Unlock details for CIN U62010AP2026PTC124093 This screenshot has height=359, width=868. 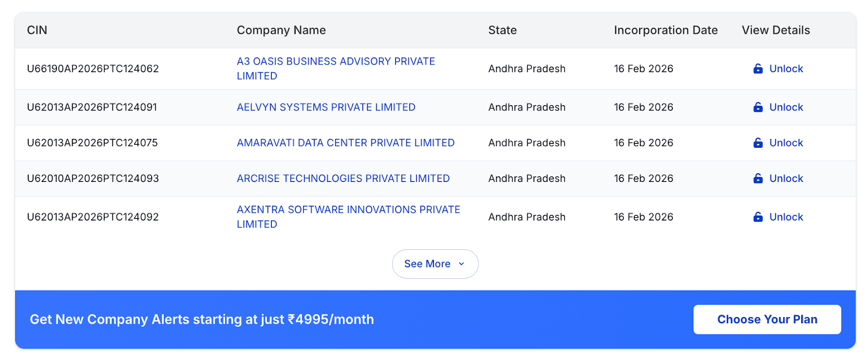pos(786,178)
